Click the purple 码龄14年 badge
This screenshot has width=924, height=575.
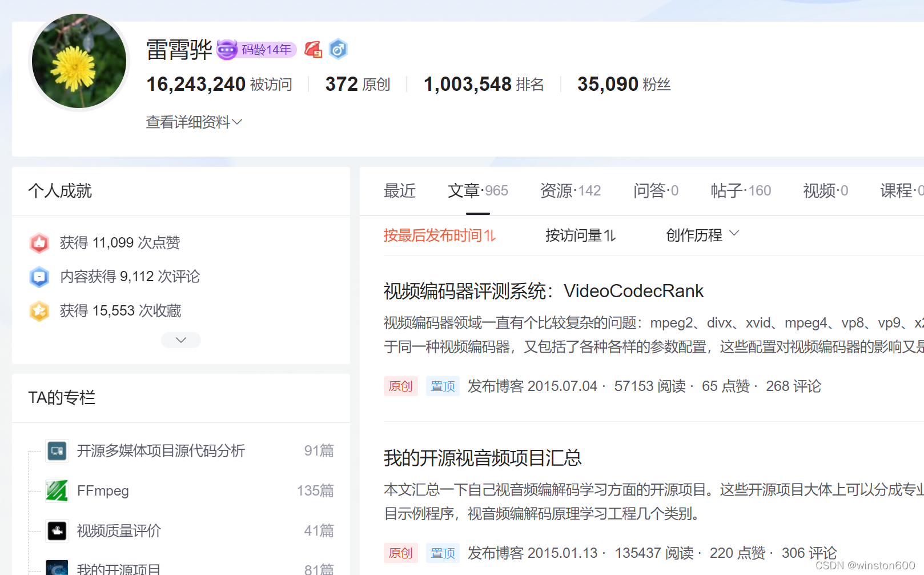(257, 50)
